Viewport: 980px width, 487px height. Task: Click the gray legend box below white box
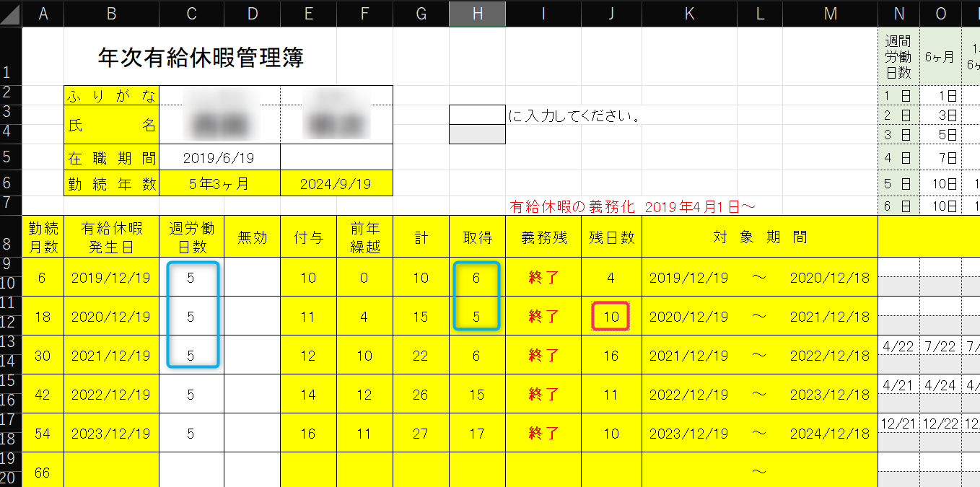point(477,134)
